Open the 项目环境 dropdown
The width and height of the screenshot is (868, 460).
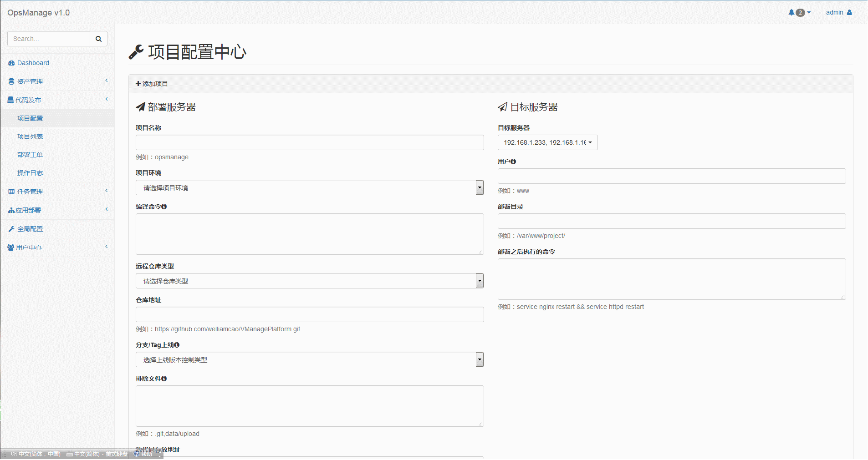(x=310, y=187)
